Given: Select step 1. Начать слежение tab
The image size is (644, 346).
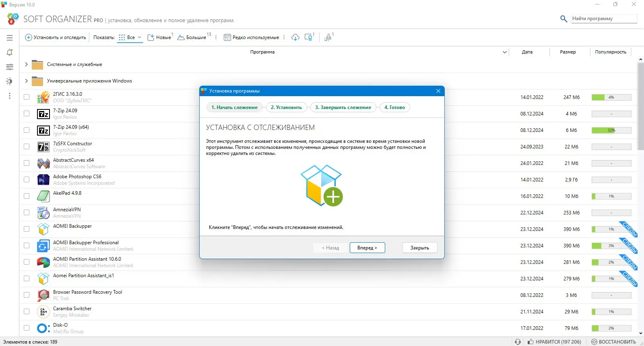Looking at the screenshot, I should click(x=235, y=107).
